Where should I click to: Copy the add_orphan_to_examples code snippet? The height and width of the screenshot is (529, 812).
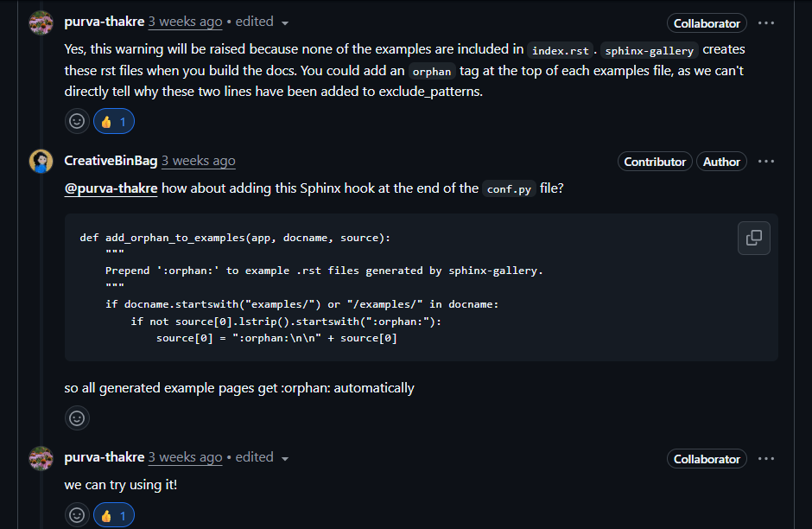point(753,239)
